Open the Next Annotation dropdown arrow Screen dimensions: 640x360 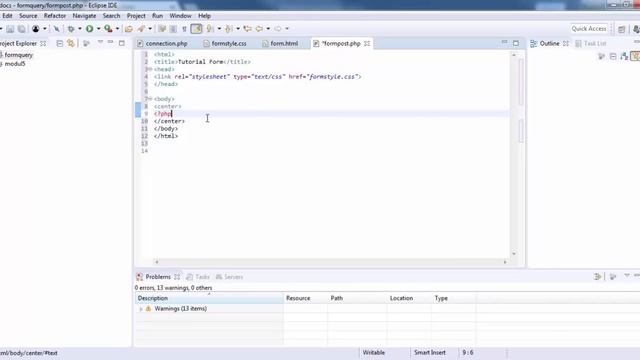tap(219, 29)
